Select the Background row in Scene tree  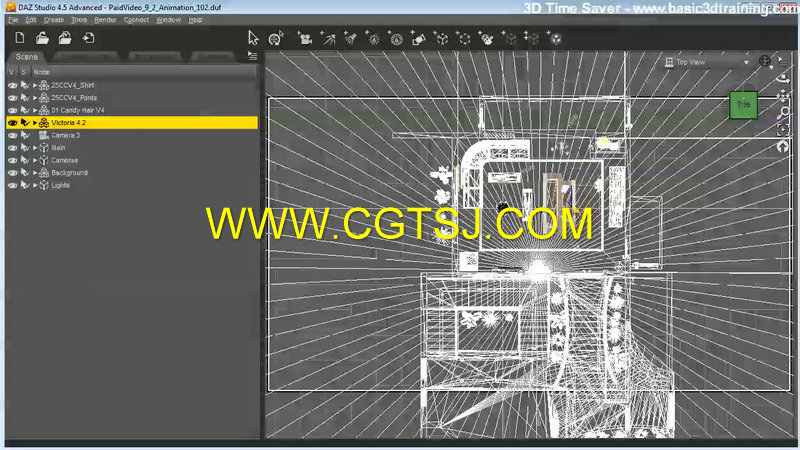coord(132,173)
